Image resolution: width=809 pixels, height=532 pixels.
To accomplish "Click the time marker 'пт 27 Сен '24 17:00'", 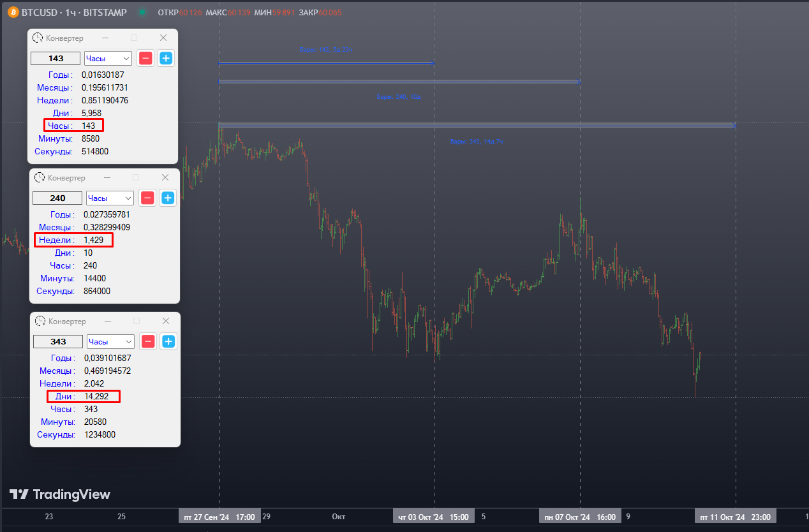I will point(219,517).
